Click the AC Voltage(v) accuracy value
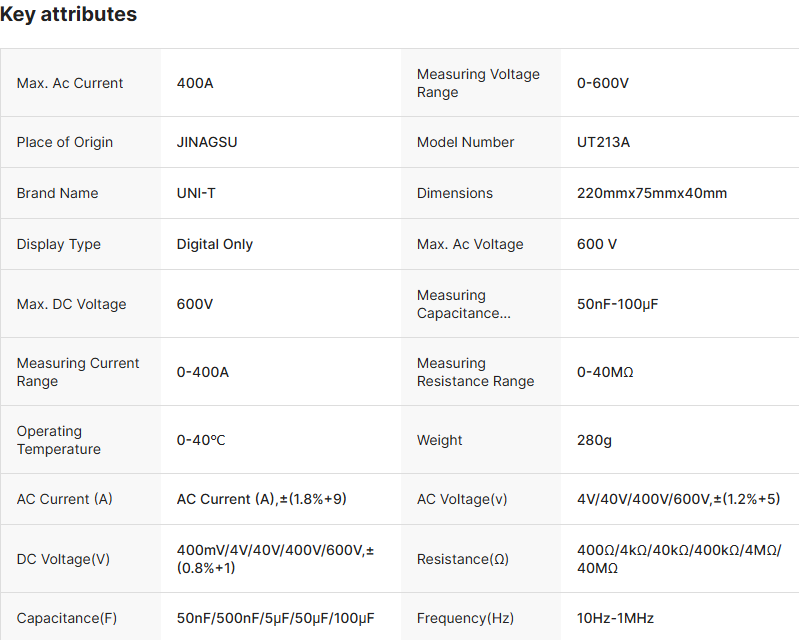799x640 pixels. pyautogui.click(x=678, y=499)
